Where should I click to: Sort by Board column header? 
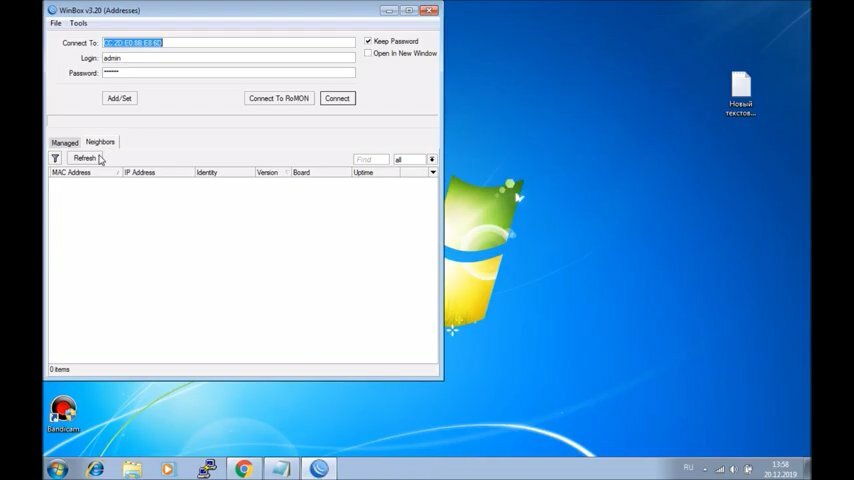coord(321,172)
